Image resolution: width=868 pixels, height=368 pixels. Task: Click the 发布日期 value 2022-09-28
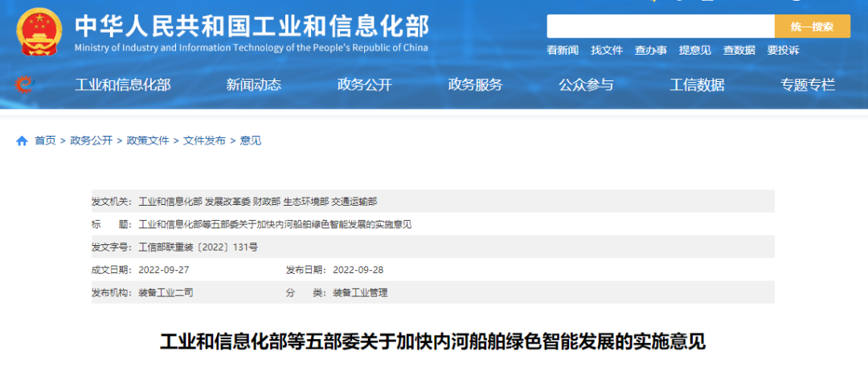pyautogui.click(x=358, y=270)
